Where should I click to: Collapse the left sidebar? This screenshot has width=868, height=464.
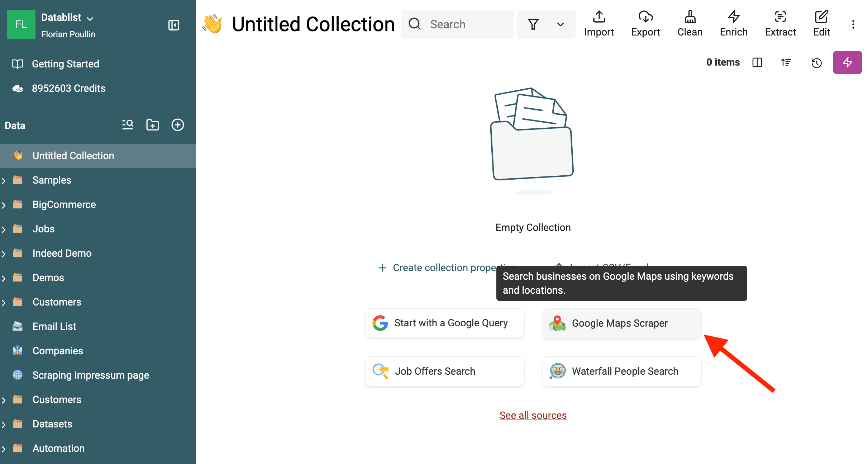[x=174, y=25]
